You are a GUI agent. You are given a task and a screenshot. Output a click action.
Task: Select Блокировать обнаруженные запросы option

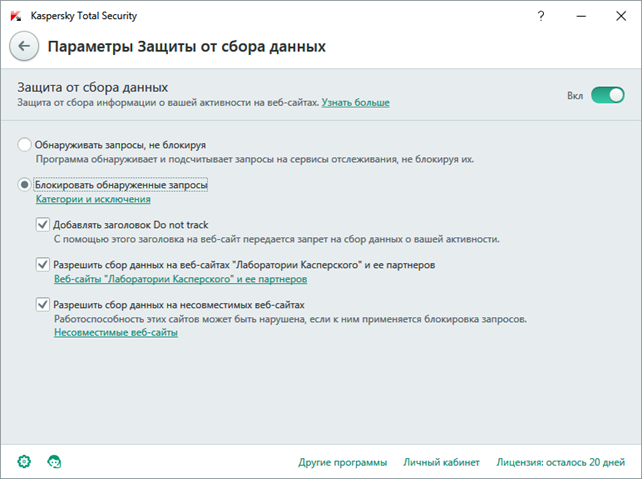[x=24, y=185]
